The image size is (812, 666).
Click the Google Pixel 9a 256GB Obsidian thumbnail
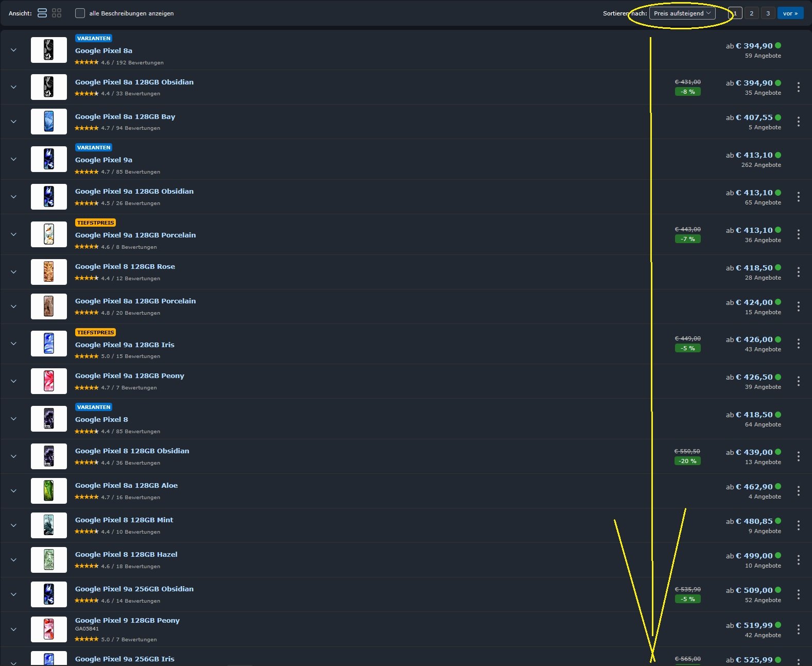tap(49, 594)
